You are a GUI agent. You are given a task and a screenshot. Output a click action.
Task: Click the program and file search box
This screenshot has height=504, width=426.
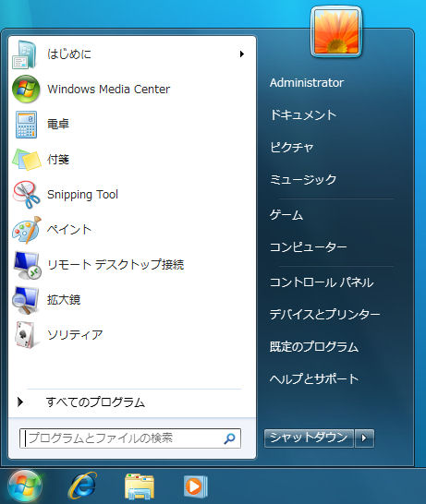(x=130, y=438)
